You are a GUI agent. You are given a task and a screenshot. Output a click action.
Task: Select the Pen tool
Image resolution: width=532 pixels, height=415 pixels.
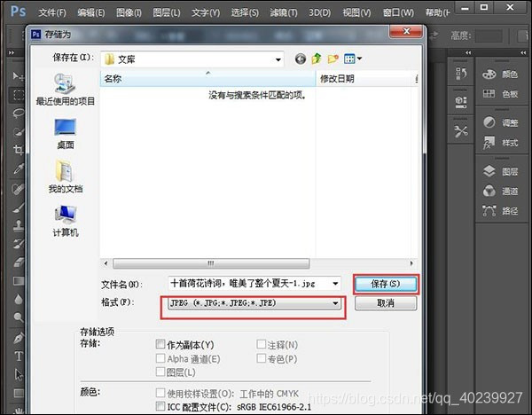coord(19,338)
